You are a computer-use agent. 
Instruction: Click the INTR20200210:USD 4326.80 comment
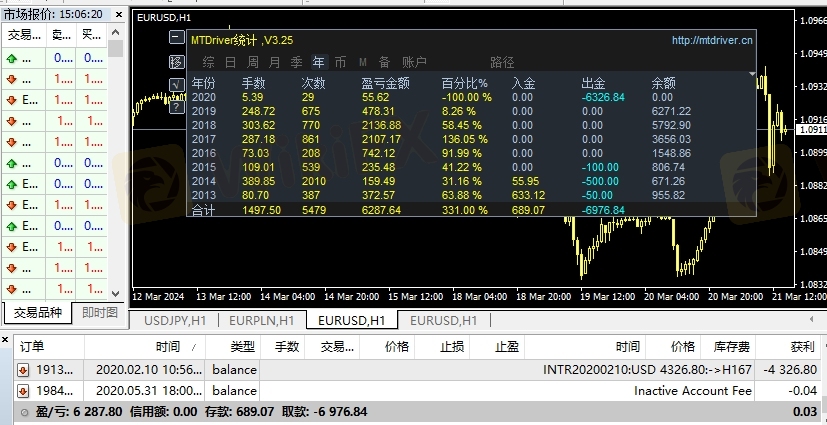click(x=647, y=370)
